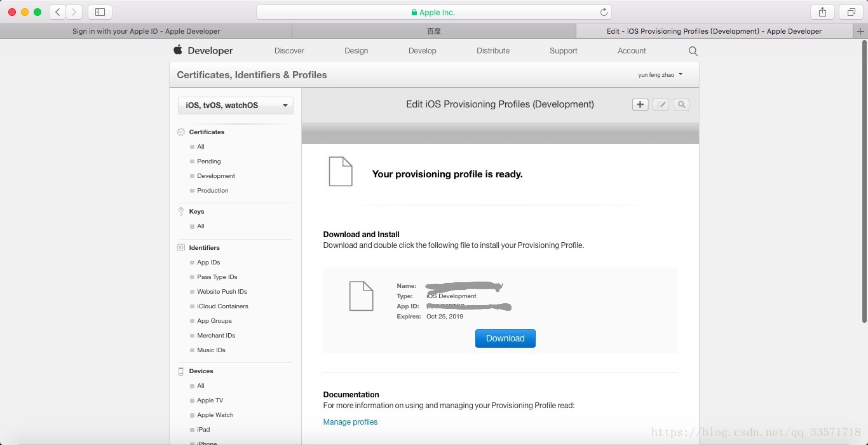Viewport: 868px width, 445px height.
Task: Select All under Devices
Action: (201, 386)
